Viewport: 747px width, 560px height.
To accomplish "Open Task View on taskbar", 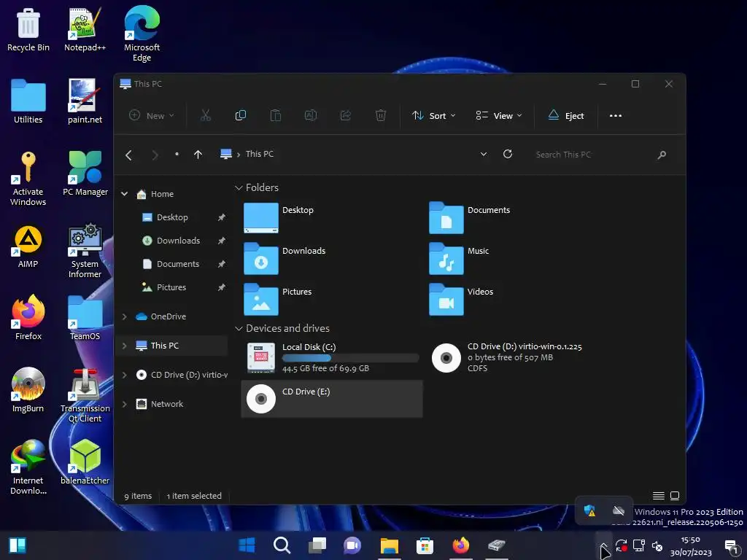I will [317, 545].
